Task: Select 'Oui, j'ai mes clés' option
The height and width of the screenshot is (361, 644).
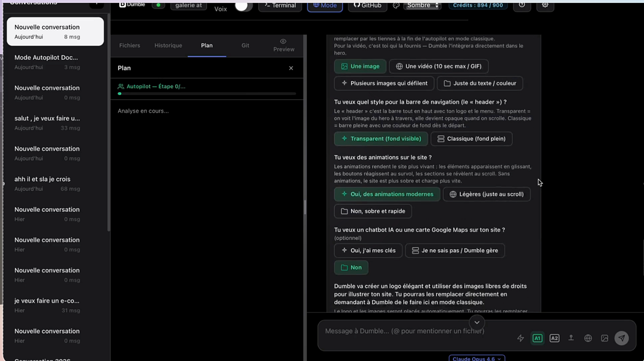Action: pyautogui.click(x=368, y=250)
